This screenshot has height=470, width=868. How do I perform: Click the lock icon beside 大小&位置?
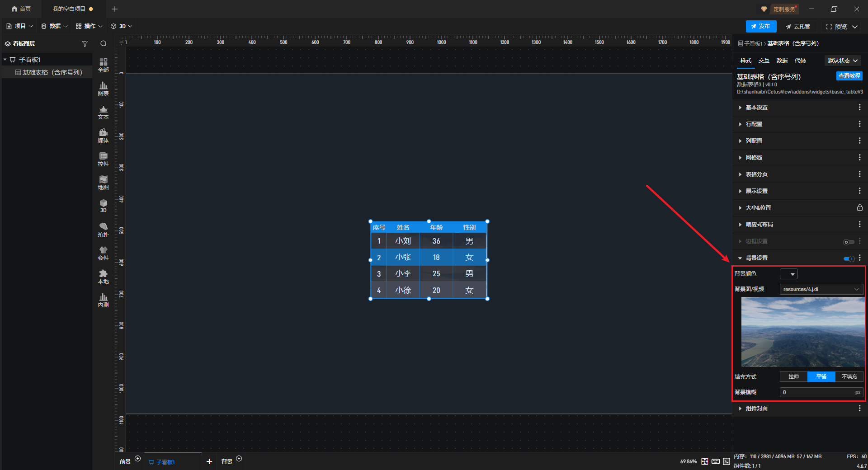tap(859, 208)
